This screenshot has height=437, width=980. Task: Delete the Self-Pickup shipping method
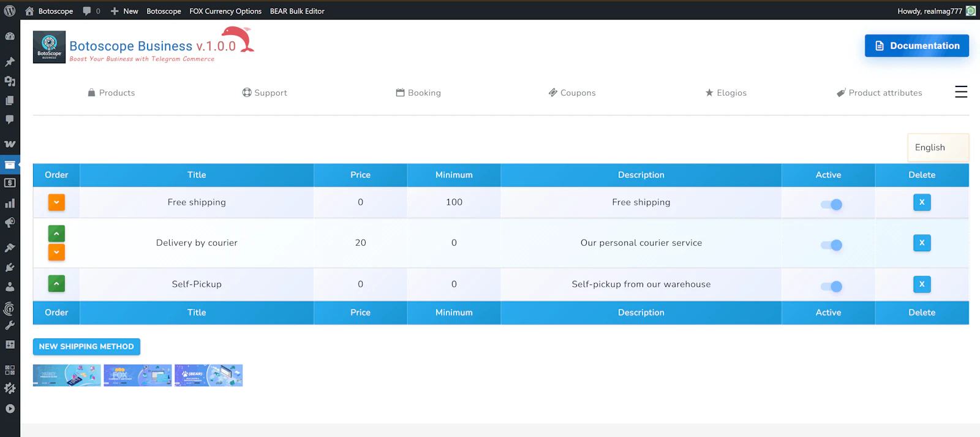coord(922,284)
